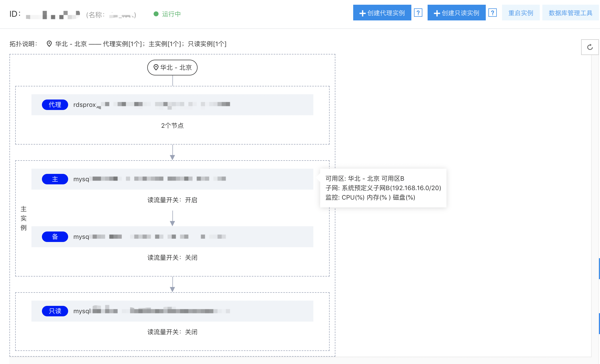600x364 pixels.
Task: Open help icon beside 创建只读实例
Action: pos(492,13)
